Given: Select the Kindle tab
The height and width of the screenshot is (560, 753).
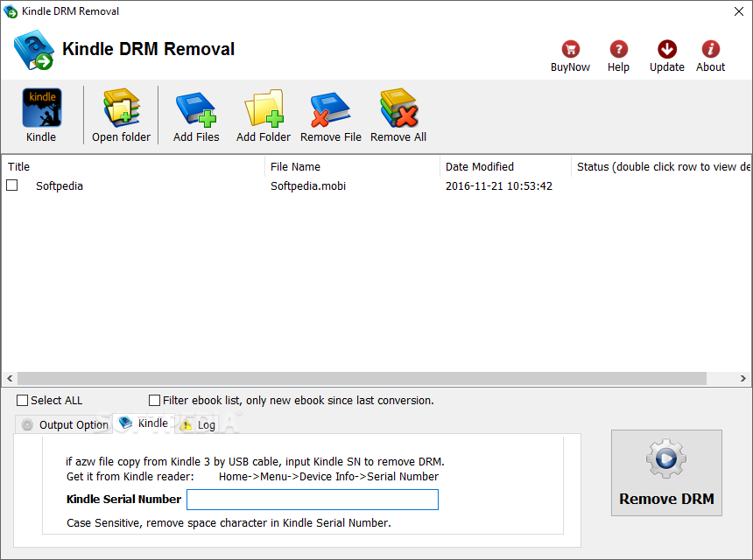Looking at the screenshot, I should point(144,423).
